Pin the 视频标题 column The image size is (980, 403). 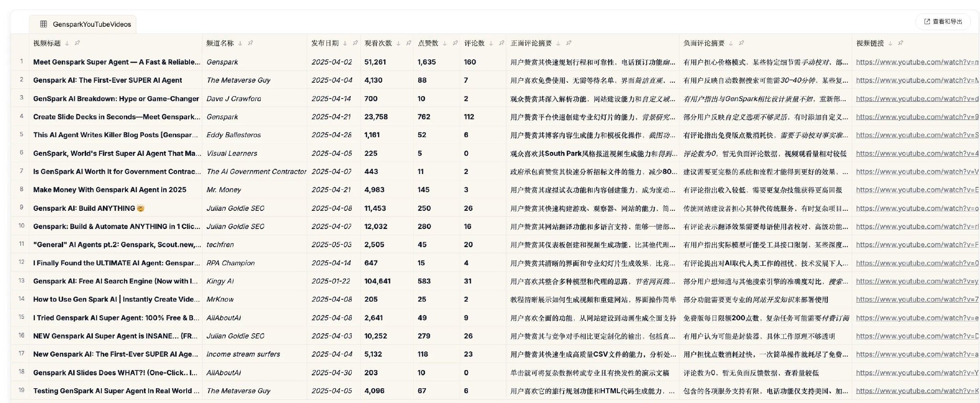77,43
